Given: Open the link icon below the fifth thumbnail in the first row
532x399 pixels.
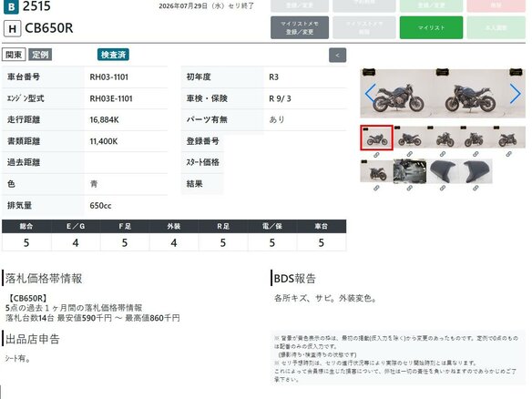Looking at the screenshot, I should [508, 154].
